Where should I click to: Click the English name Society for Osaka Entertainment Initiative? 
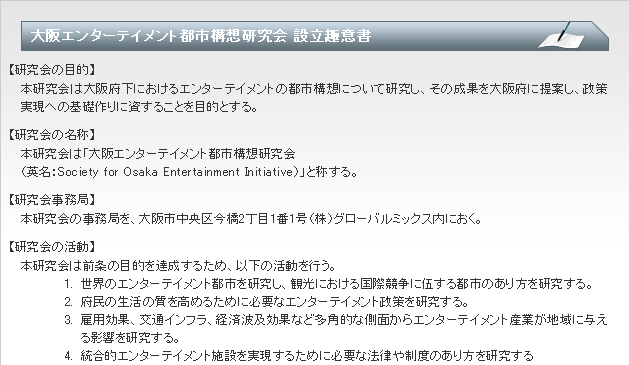coord(176,172)
